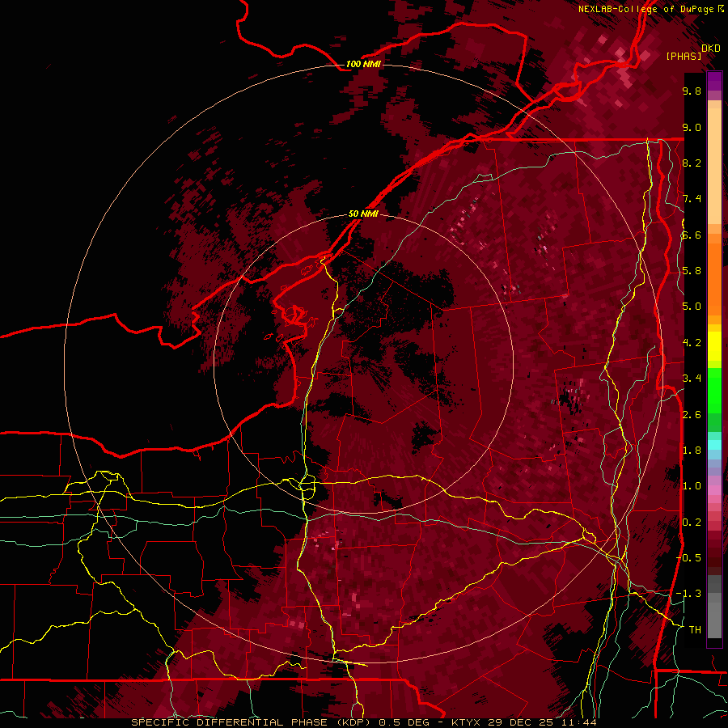This screenshot has height=728, width=728.
Task: Select the 9.8 legend value
Action: 692,91
